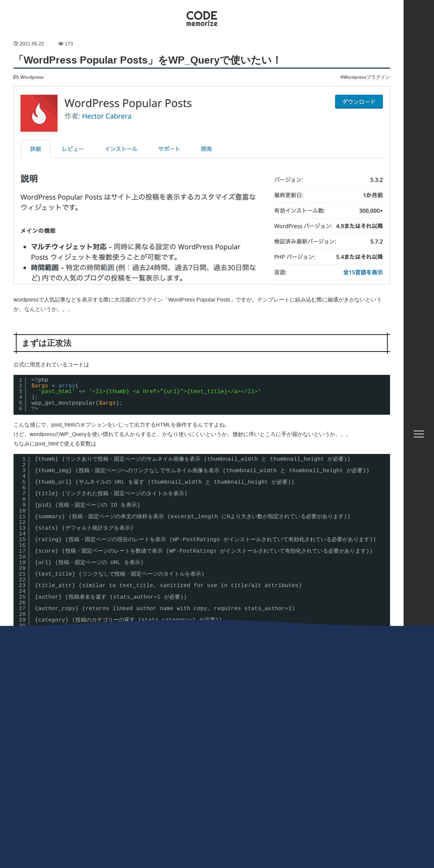Select the サポート tab
Image resolution: width=434 pixels, height=868 pixels.
169,149
